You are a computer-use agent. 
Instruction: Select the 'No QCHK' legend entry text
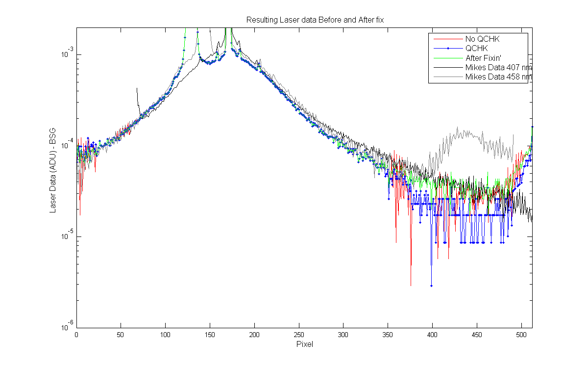(482, 39)
